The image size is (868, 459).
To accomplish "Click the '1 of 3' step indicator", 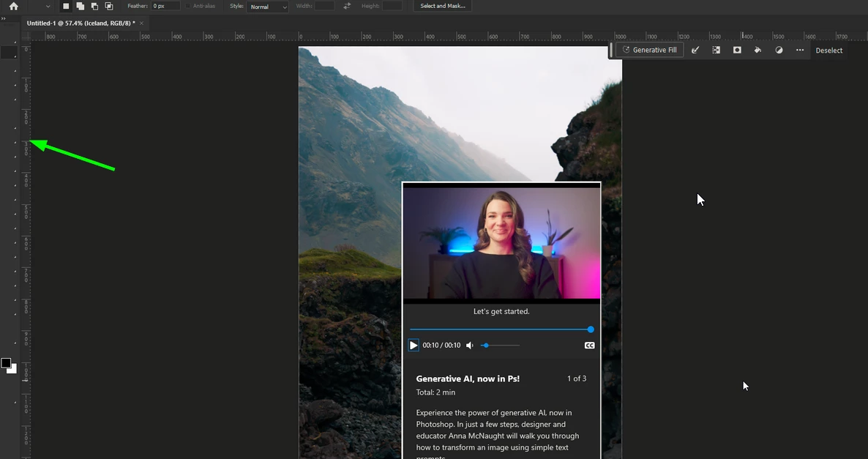I will pos(576,378).
